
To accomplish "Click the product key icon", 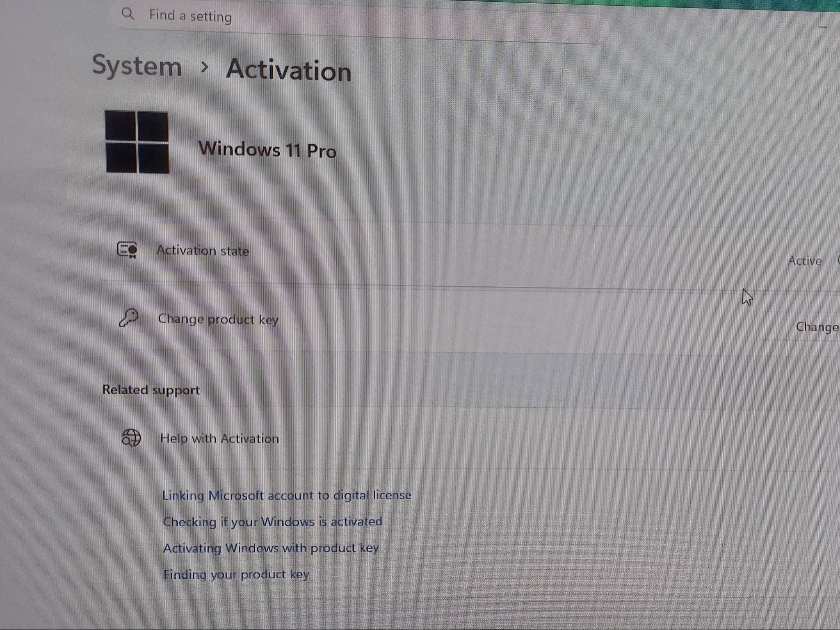I will tap(128, 318).
